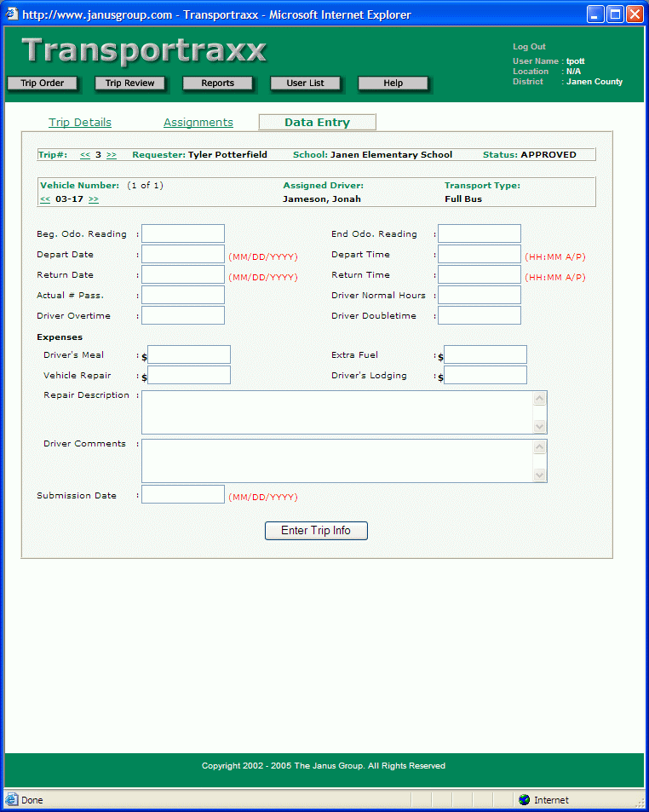Click the Driver Overtime field
649x812 pixels.
pyautogui.click(x=183, y=315)
